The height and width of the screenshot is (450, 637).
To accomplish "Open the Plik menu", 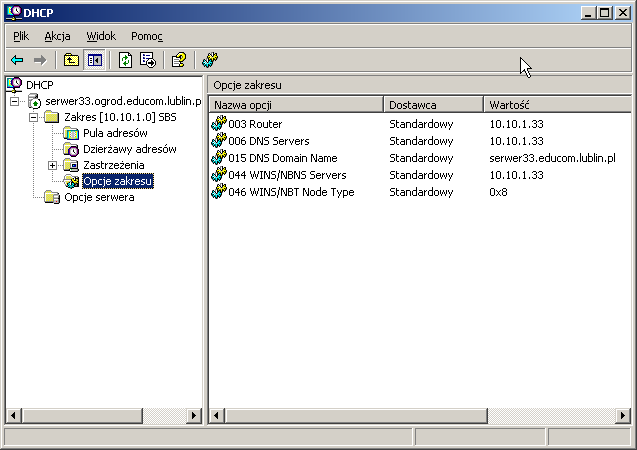I will coord(21,36).
